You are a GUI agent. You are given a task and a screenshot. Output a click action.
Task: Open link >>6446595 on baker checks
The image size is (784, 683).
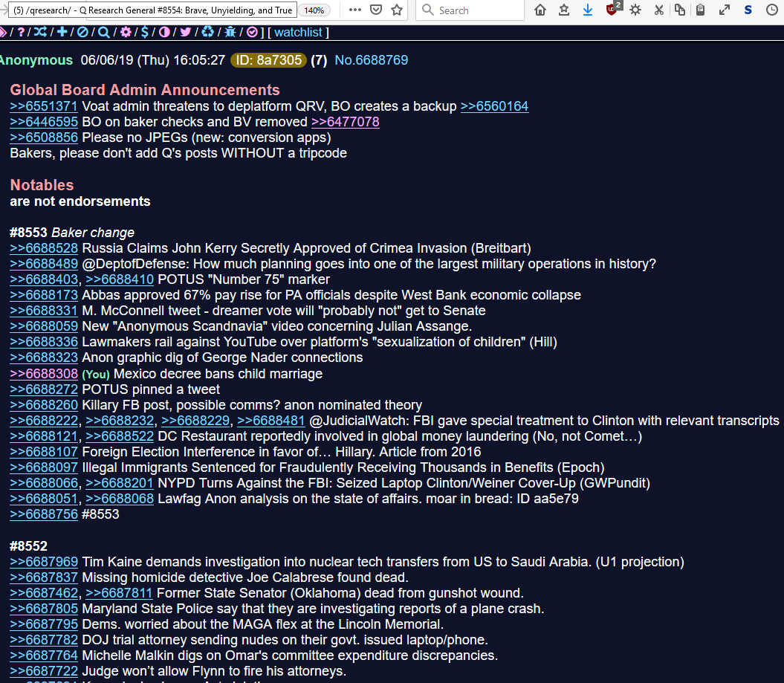pos(44,122)
